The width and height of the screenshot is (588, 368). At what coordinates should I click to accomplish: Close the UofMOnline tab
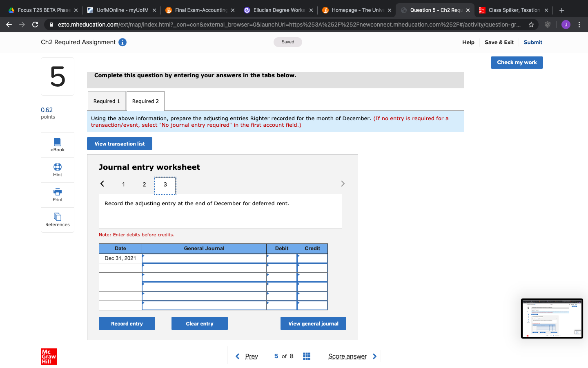tap(154, 10)
